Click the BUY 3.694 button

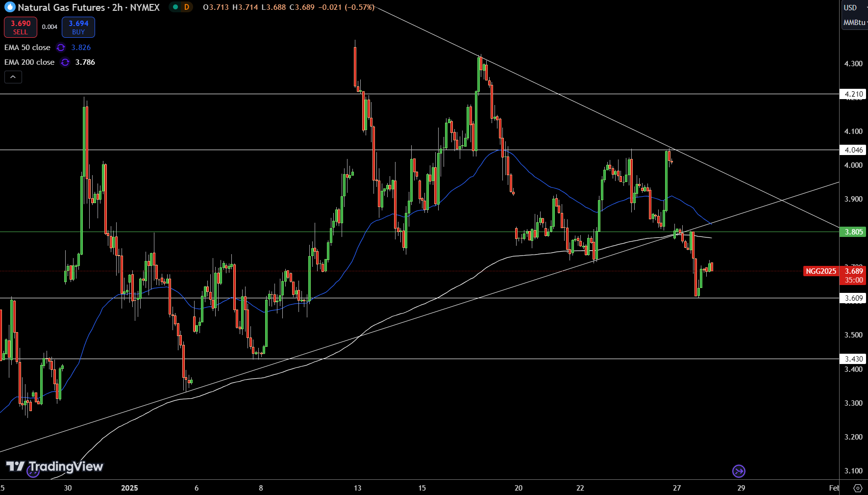point(78,27)
